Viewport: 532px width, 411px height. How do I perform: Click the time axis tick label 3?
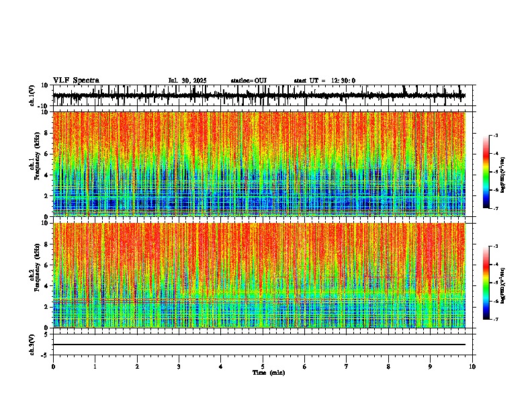coord(179,367)
